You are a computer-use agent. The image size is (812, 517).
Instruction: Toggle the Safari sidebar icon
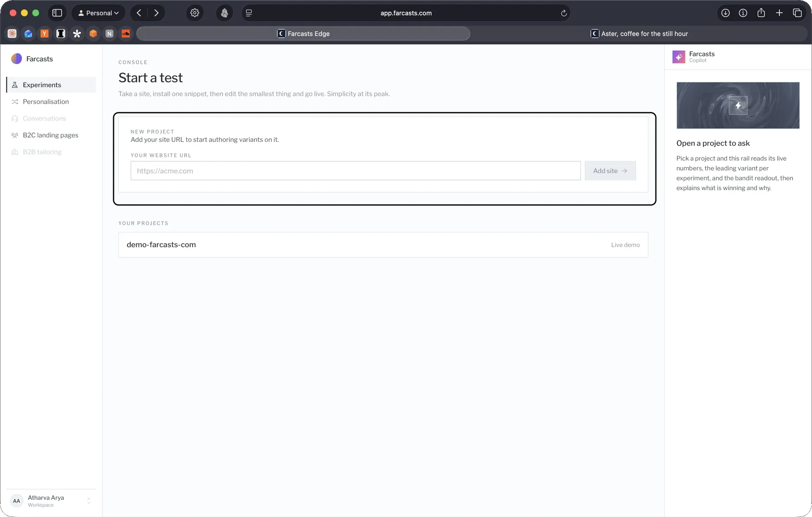click(x=57, y=13)
